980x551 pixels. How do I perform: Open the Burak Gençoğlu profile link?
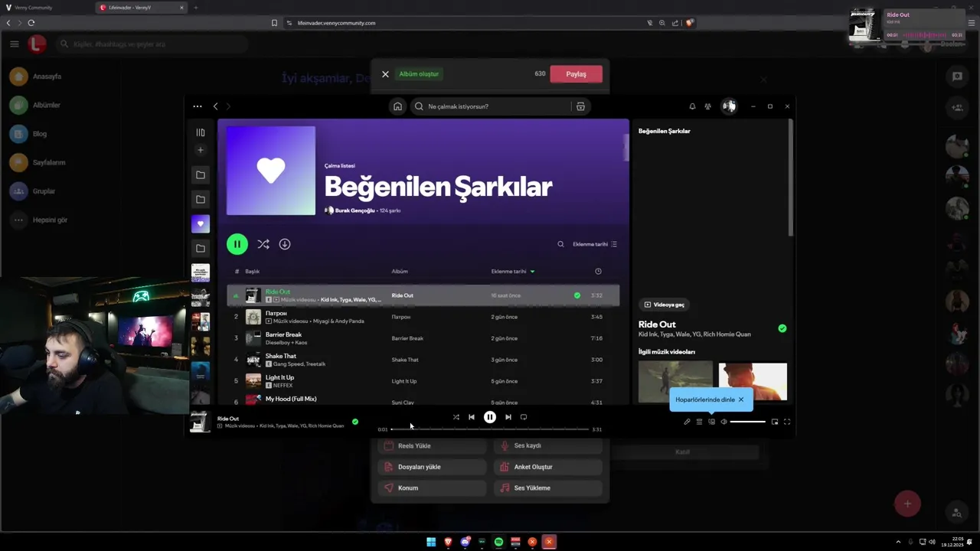(x=355, y=210)
